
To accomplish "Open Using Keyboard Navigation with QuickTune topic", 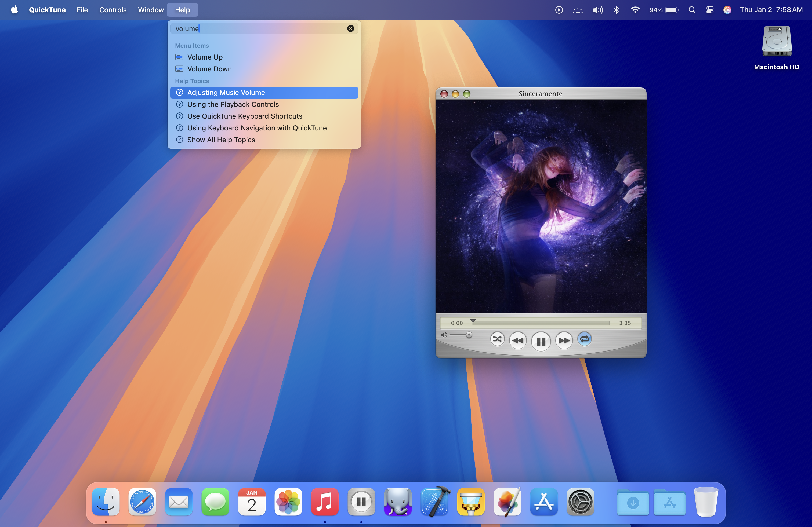I will (264, 128).
